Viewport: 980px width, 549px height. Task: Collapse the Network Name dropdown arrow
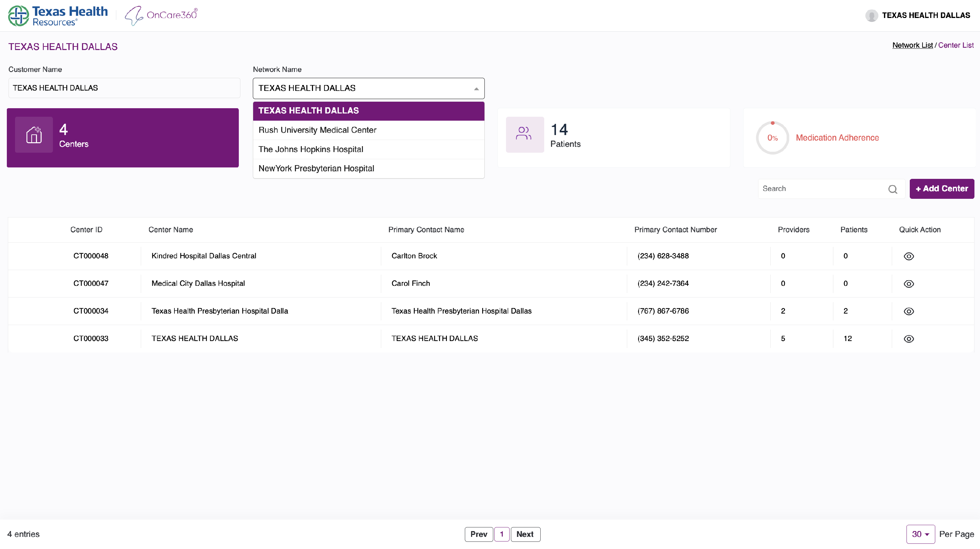pos(476,89)
